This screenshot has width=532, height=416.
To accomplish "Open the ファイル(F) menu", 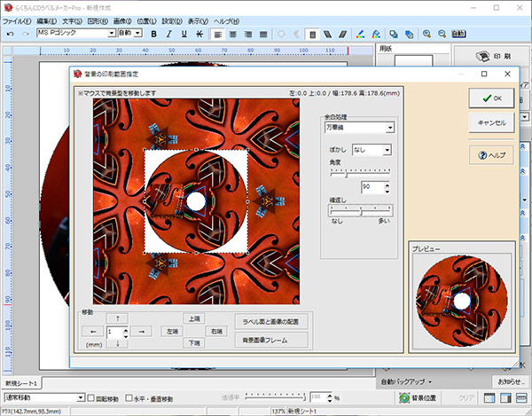I will point(18,20).
